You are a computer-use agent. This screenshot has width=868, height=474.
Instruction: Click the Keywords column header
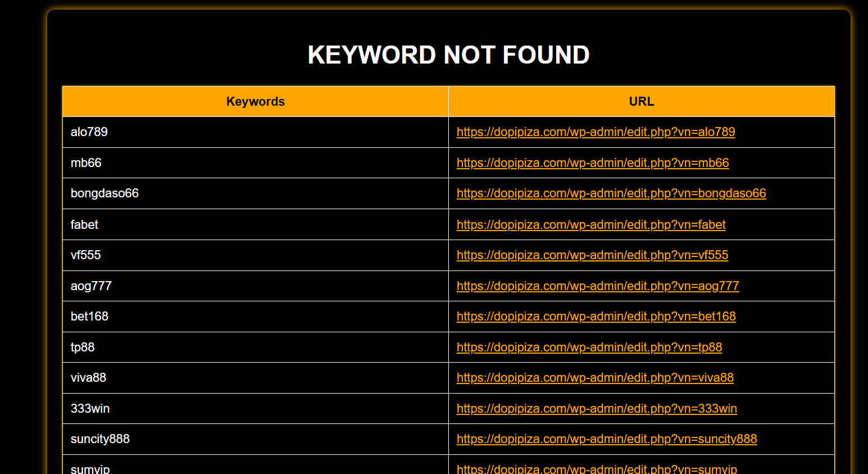point(255,102)
